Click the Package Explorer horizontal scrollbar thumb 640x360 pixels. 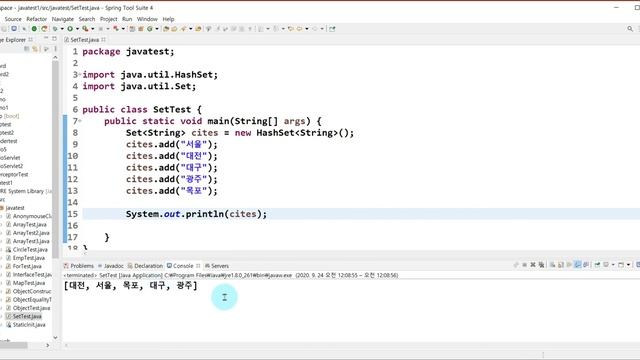[14, 345]
